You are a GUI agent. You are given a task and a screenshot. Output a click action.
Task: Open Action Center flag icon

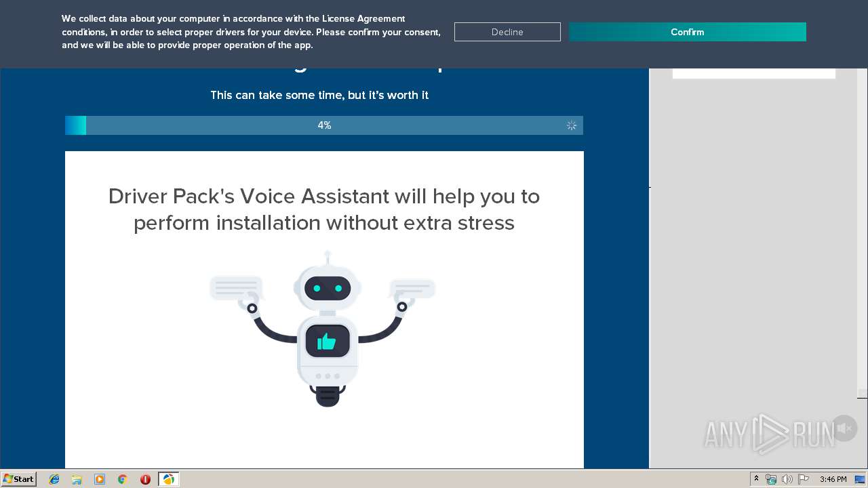coord(804,479)
